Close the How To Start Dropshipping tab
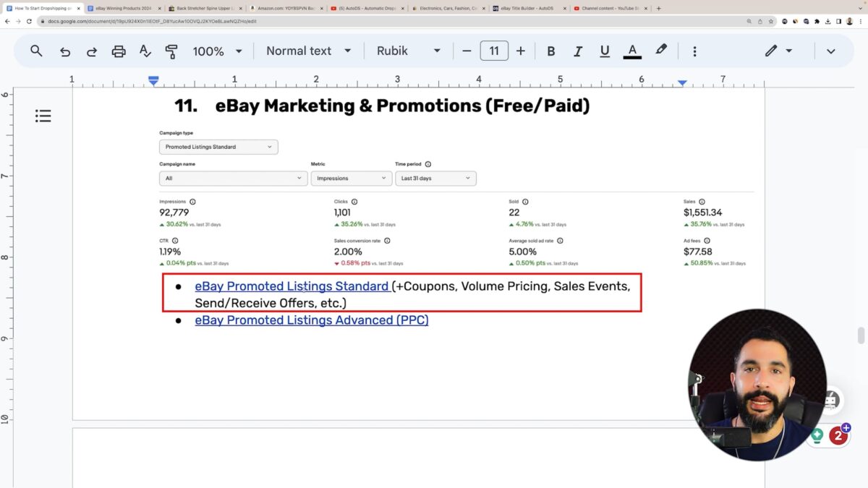 click(x=77, y=9)
